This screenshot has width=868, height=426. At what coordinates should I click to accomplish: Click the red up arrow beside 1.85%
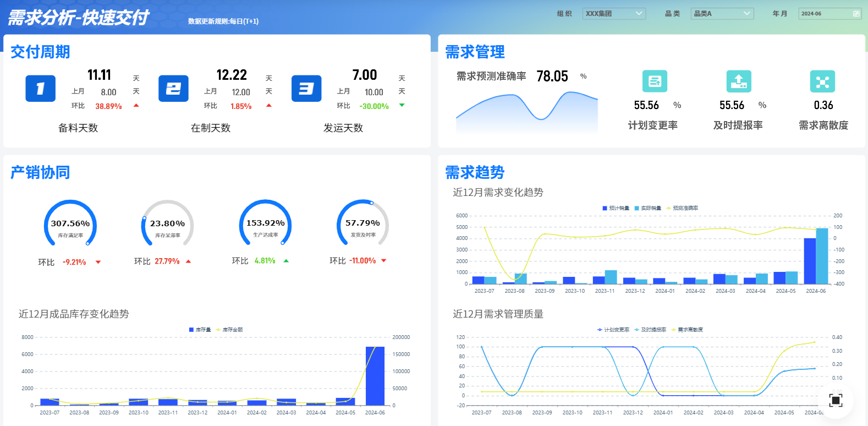(x=268, y=105)
